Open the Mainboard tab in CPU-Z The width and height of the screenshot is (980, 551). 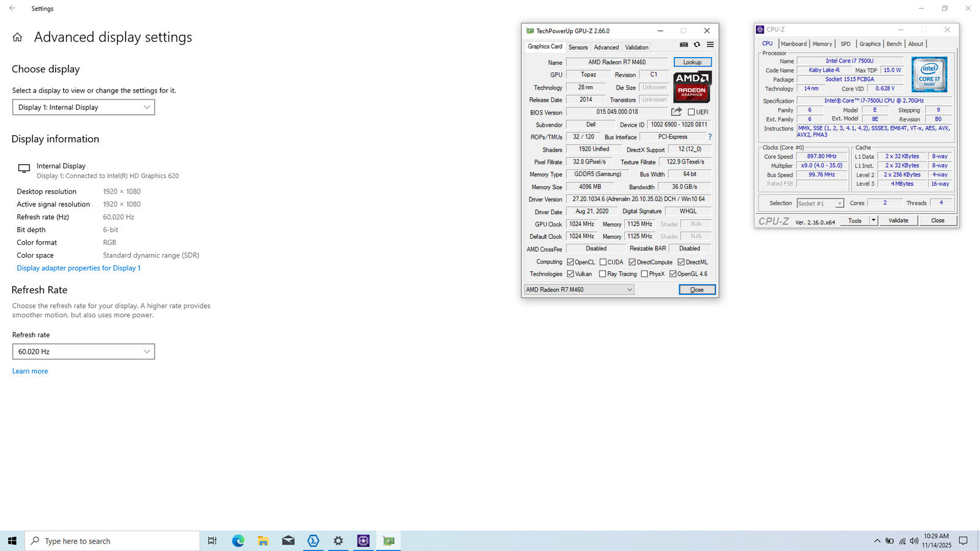(x=793, y=43)
